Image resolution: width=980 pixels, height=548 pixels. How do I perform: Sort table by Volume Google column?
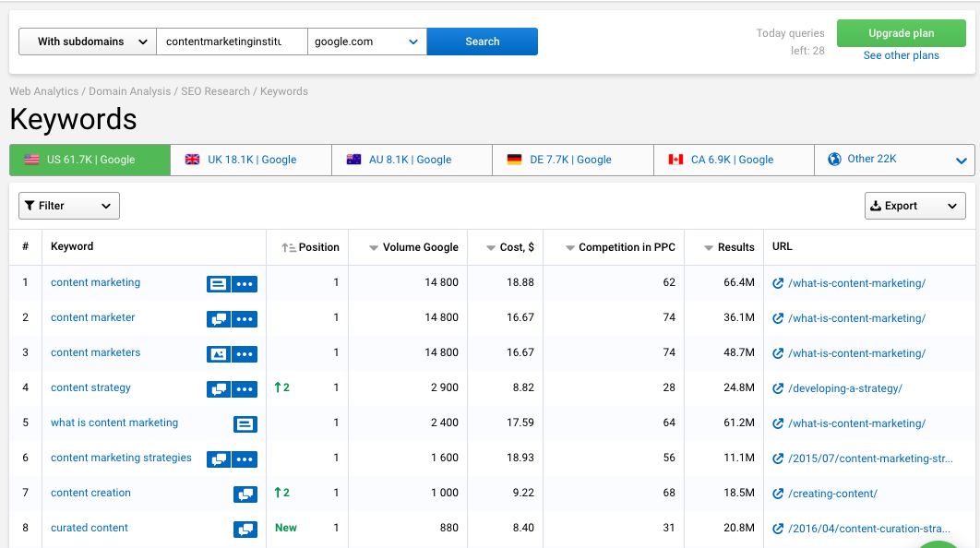tap(413, 247)
